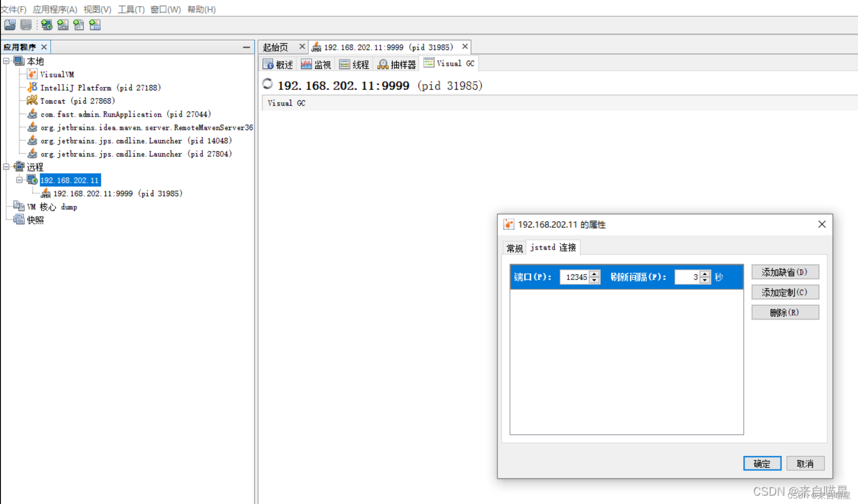Collapse the 192.168.202.11 host node

19,180
